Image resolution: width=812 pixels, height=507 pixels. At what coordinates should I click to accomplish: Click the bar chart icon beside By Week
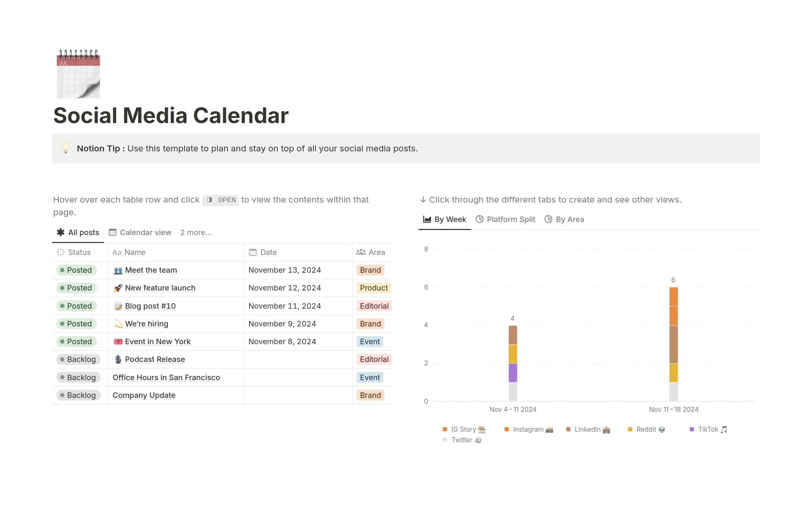(426, 219)
